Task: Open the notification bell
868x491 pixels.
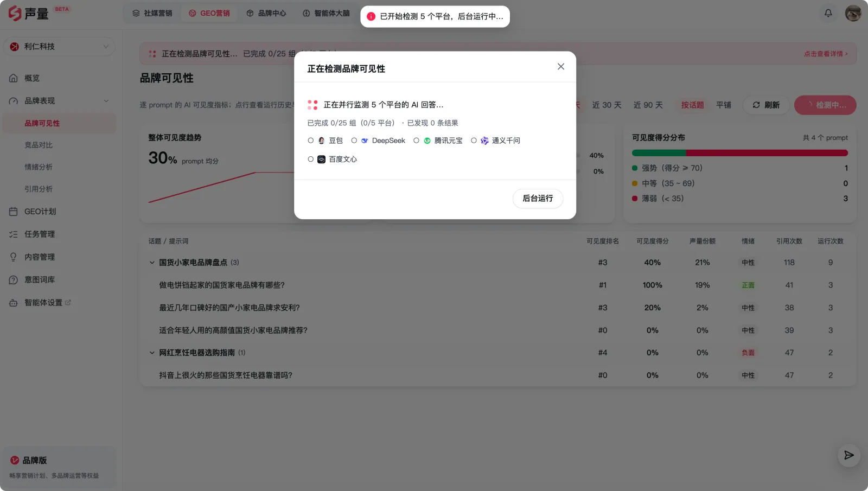Action: pyautogui.click(x=828, y=13)
